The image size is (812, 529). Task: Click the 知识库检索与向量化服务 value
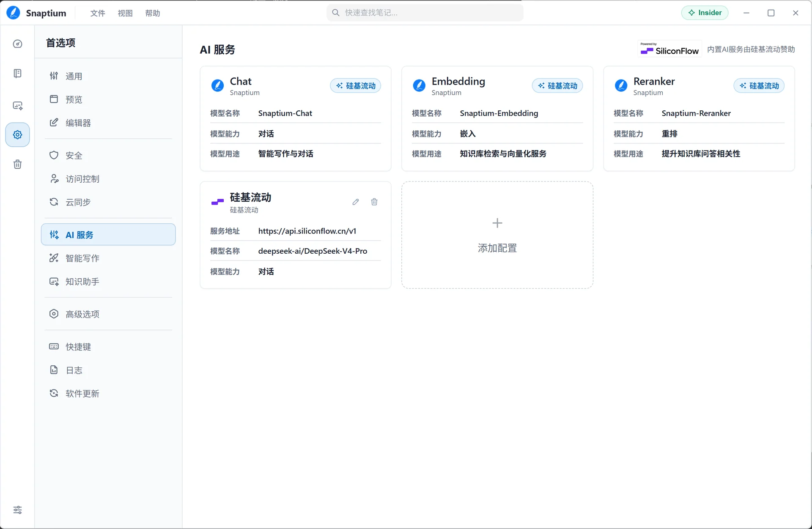click(x=503, y=154)
